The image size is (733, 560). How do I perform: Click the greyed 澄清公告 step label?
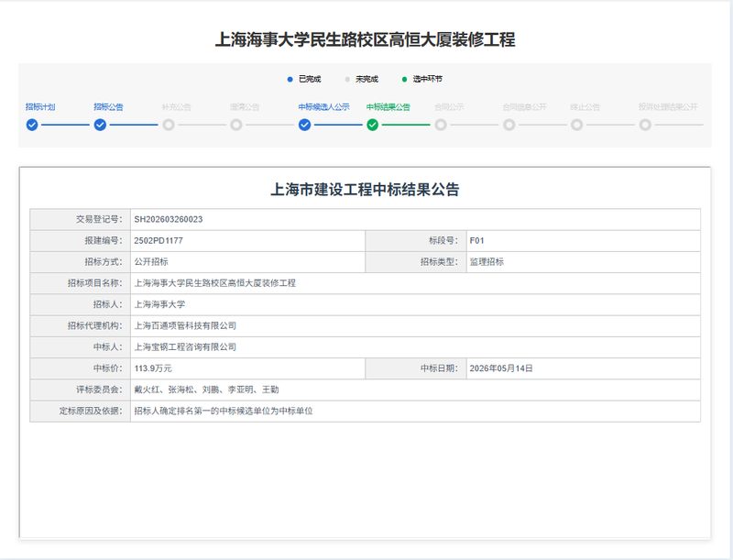pyautogui.click(x=245, y=107)
